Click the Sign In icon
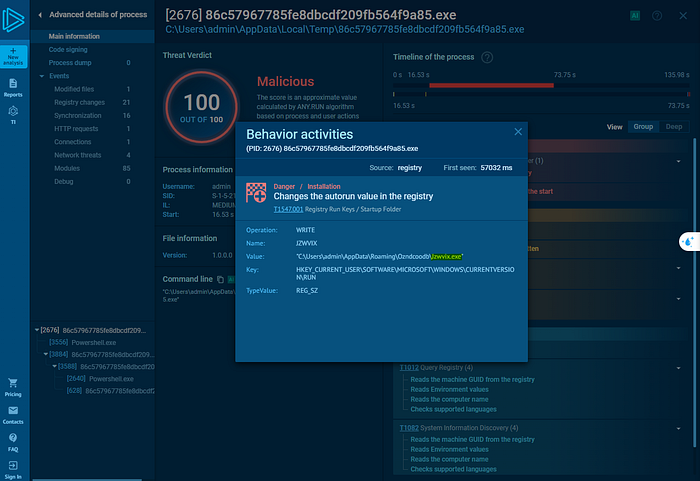 [x=13, y=470]
